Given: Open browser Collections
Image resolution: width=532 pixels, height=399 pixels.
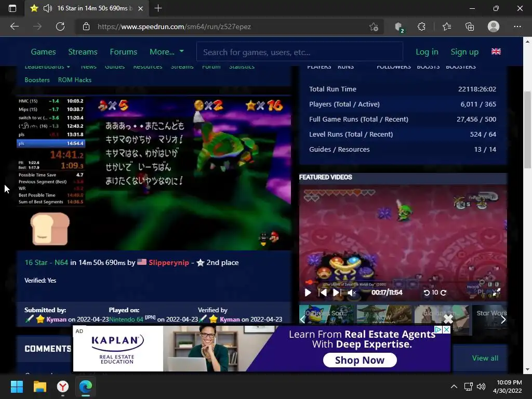Looking at the screenshot, I should tap(470, 26).
